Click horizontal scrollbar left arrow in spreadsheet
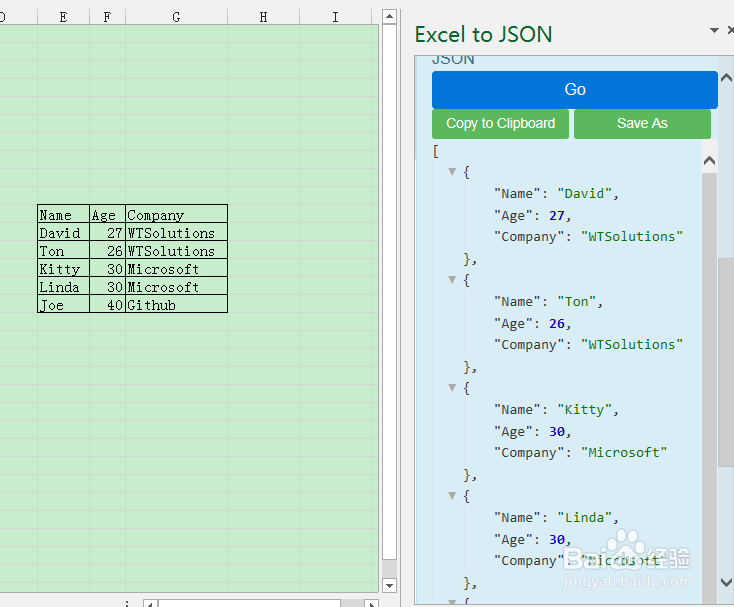Screen dimensions: 734x607 point(150,604)
